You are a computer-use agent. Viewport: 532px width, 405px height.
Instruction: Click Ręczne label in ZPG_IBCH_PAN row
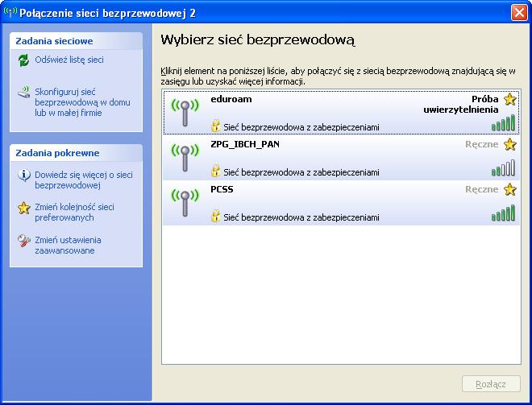click(x=482, y=145)
